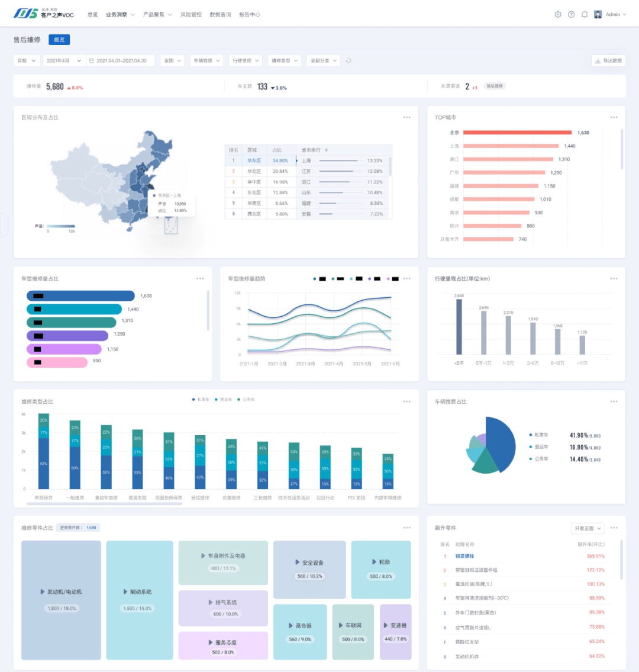Viewport: 639px width, 672px height.
Task: Click the 省市排行 sort arrows in table header
Action: pos(326,150)
